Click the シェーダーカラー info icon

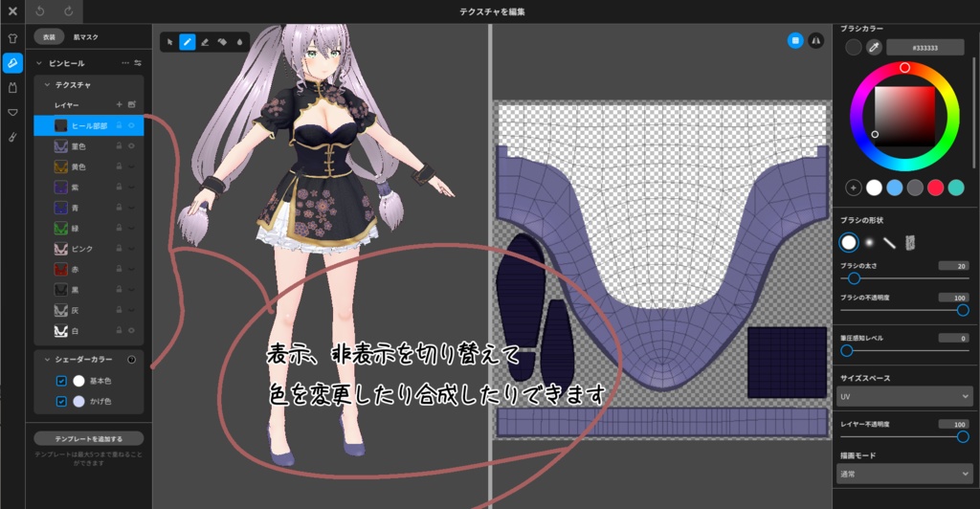(x=132, y=359)
